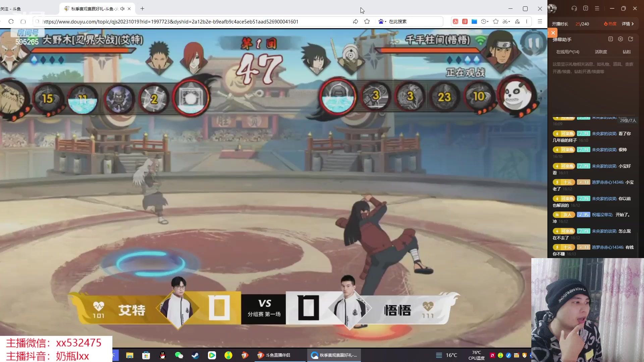
Task: Switch to the 关注 - 斗鱼 tab
Action: pyautogui.click(x=11, y=9)
